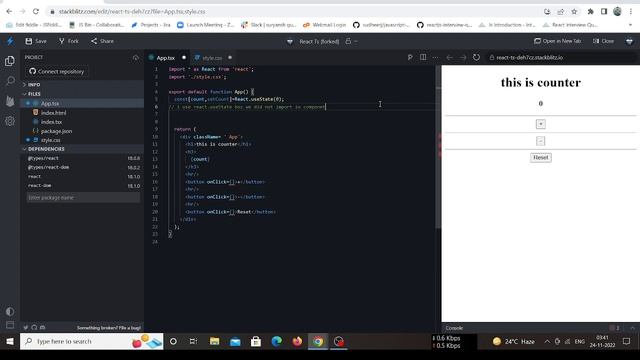Open the Launch Meeting bookmark
Viewport: 640px width, 360px height.
tap(205, 25)
